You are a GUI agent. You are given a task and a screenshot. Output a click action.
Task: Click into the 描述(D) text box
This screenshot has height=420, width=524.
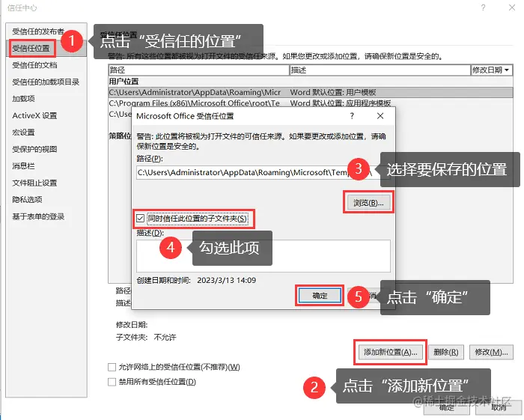pos(263,255)
